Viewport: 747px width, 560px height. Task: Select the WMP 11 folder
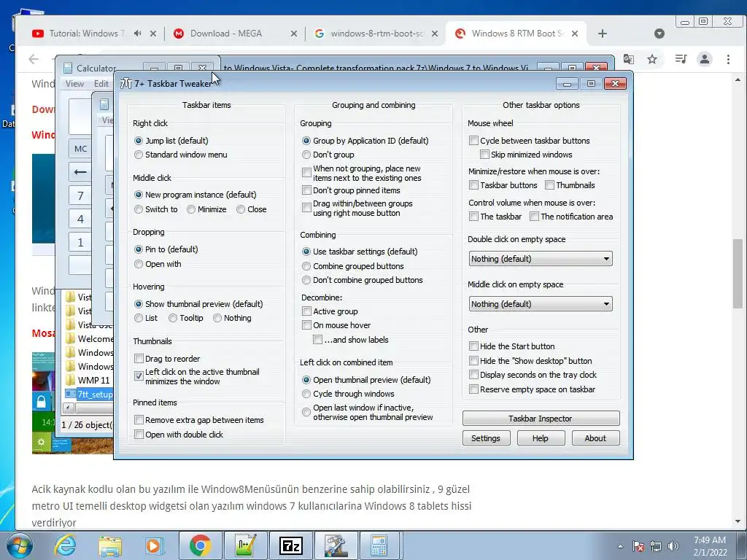(89, 380)
